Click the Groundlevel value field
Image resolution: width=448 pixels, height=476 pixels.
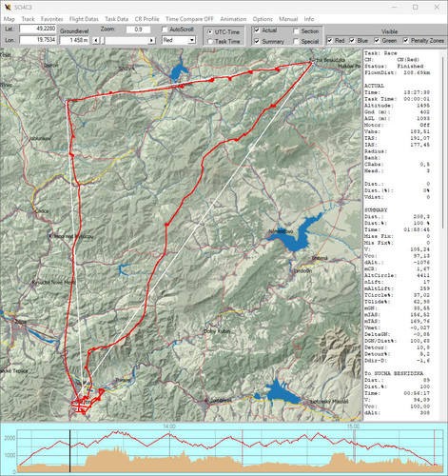pos(75,40)
